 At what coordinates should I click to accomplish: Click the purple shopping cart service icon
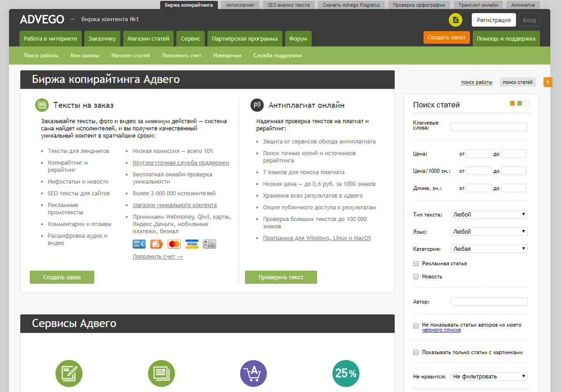[253, 373]
